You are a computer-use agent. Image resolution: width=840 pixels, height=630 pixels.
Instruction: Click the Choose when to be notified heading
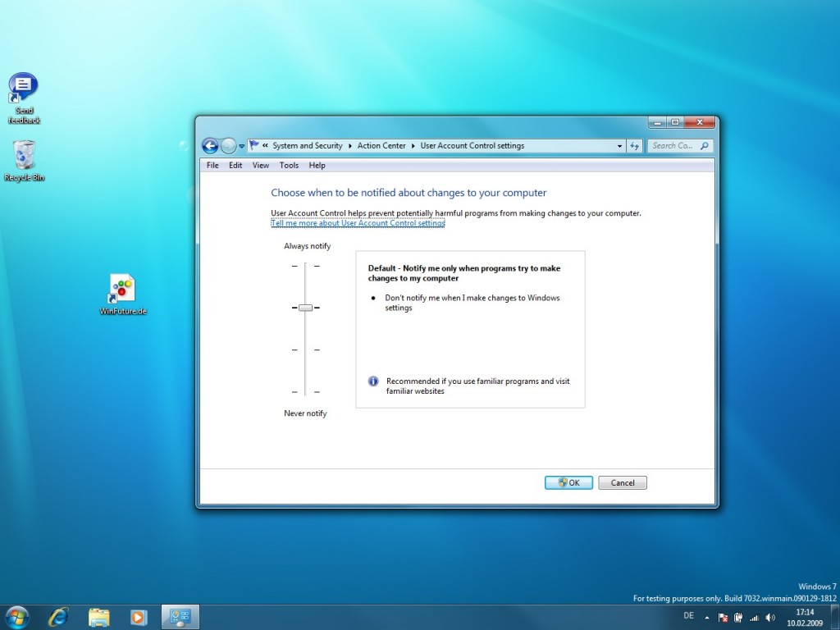coord(409,193)
